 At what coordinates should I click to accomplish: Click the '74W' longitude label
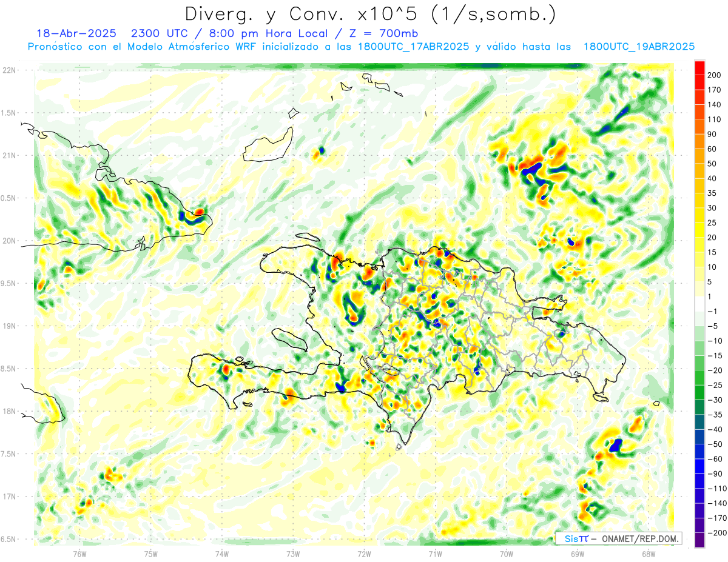pyautogui.click(x=222, y=554)
